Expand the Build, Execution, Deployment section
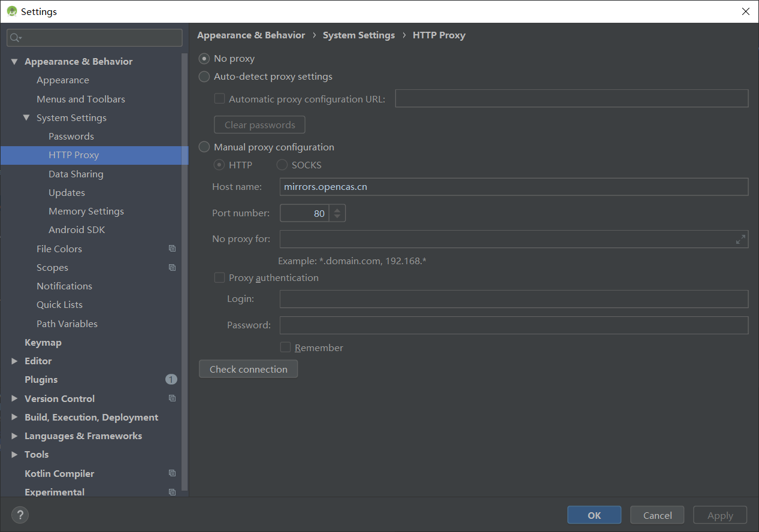759x532 pixels. click(14, 417)
